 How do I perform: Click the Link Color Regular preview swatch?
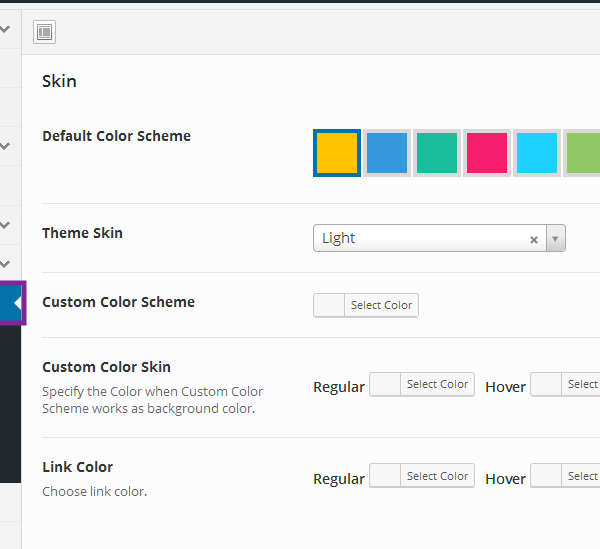pyautogui.click(x=385, y=477)
